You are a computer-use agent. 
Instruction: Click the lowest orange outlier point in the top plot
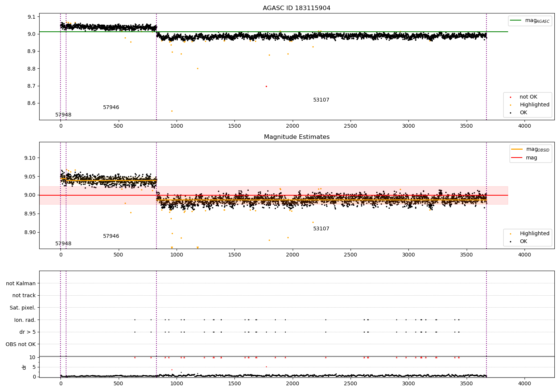click(x=172, y=111)
